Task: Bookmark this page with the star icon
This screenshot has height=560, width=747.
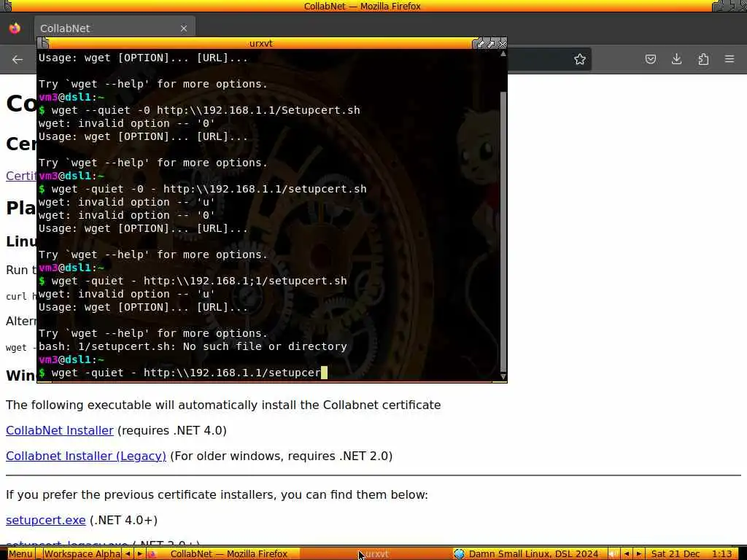Action: pos(580,60)
